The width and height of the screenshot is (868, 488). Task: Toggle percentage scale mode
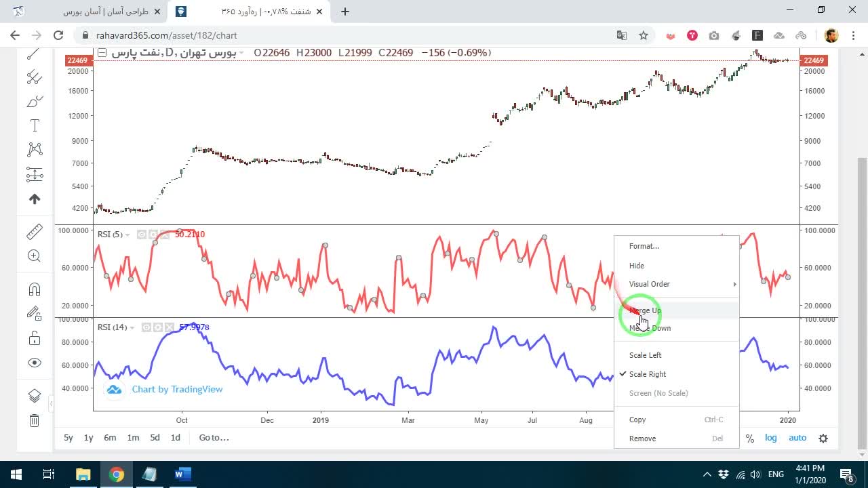[x=750, y=439]
